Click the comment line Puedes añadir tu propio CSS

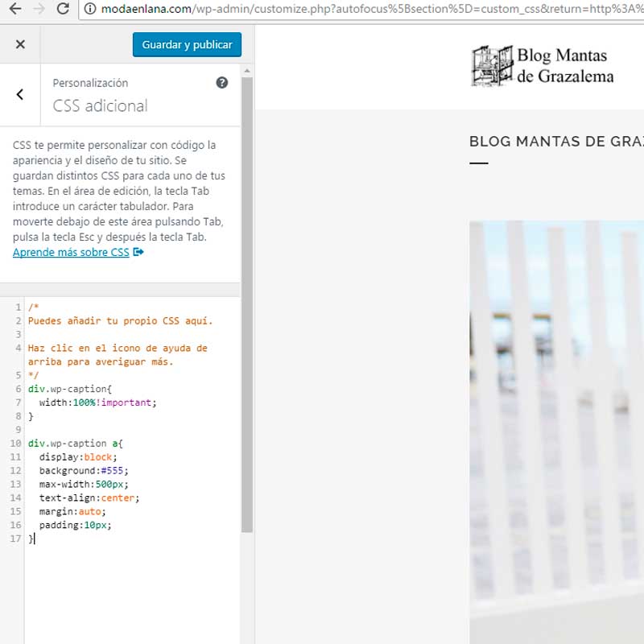coord(120,320)
